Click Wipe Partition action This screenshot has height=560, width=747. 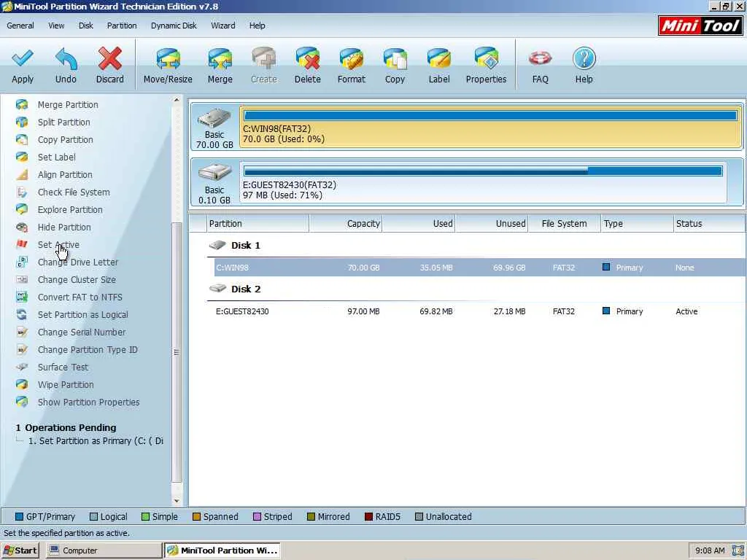[65, 385]
